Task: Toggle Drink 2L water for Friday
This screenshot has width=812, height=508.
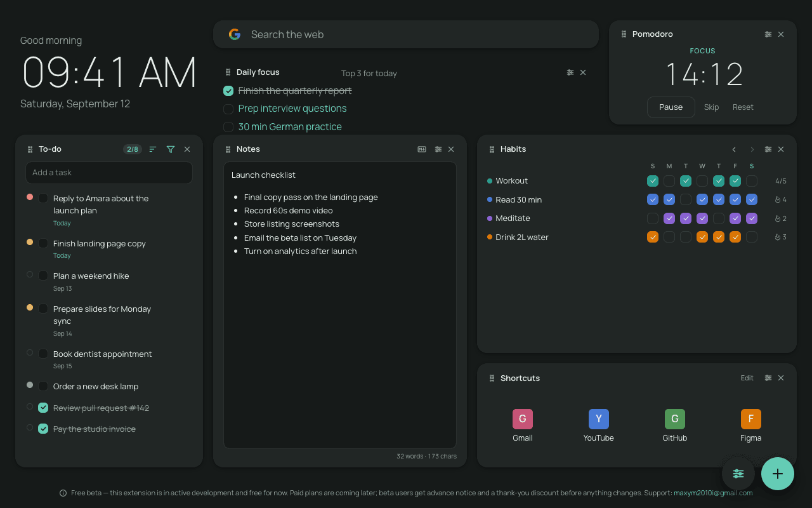Action: point(735,237)
